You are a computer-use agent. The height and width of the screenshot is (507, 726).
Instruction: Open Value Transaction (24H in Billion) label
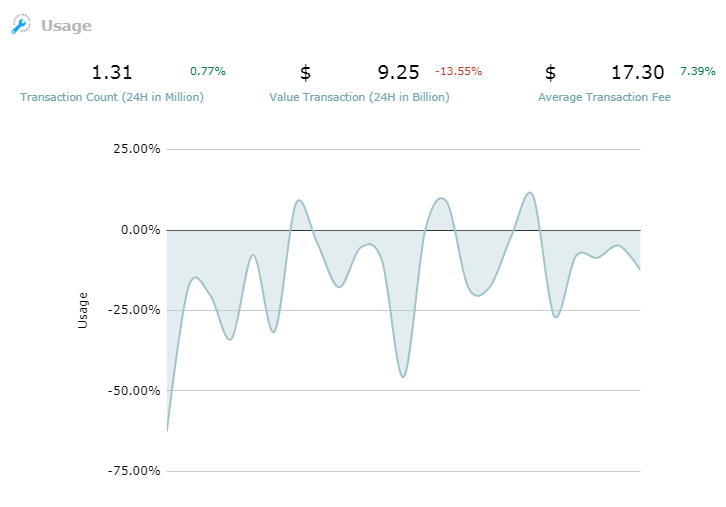(x=359, y=97)
